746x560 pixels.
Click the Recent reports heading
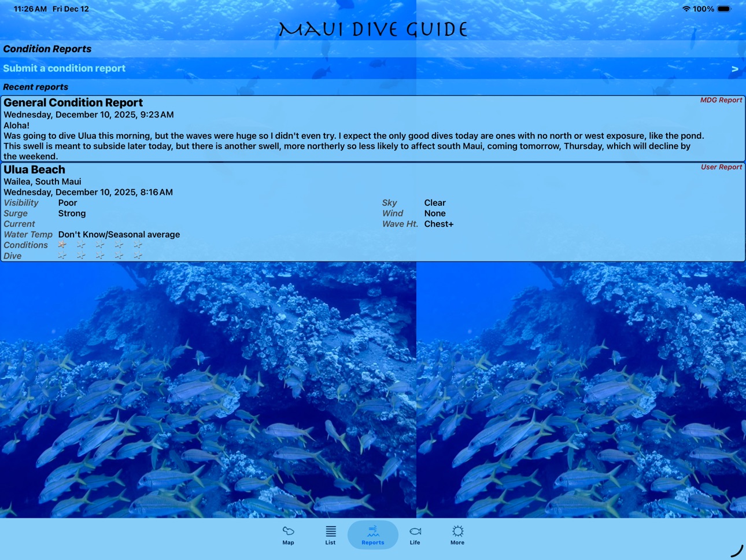(x=35, y=87)
